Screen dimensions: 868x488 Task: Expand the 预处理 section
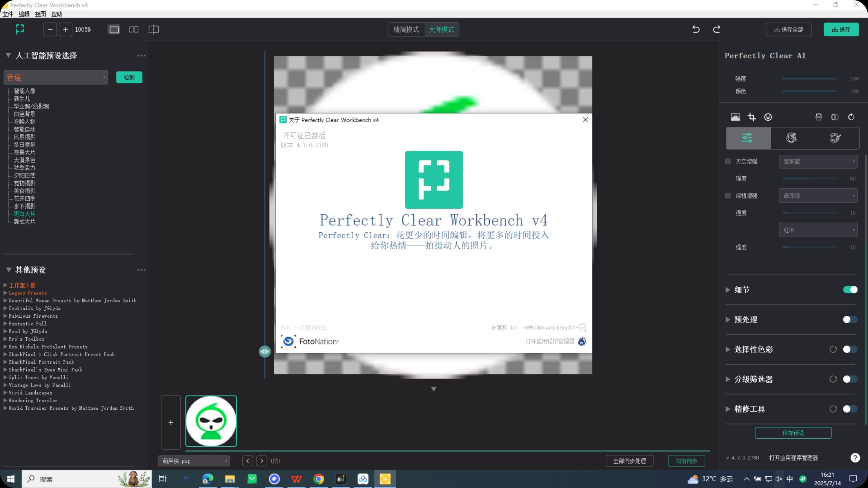[728, 320]
